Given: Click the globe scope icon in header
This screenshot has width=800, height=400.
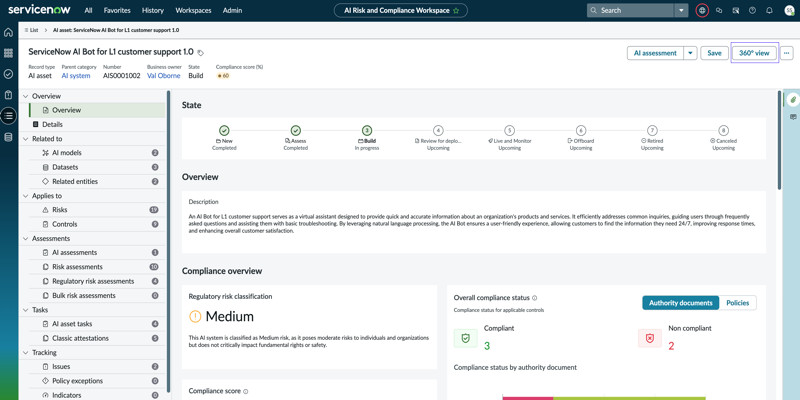Looking at the screenshot, I should (x=702, y=10).
